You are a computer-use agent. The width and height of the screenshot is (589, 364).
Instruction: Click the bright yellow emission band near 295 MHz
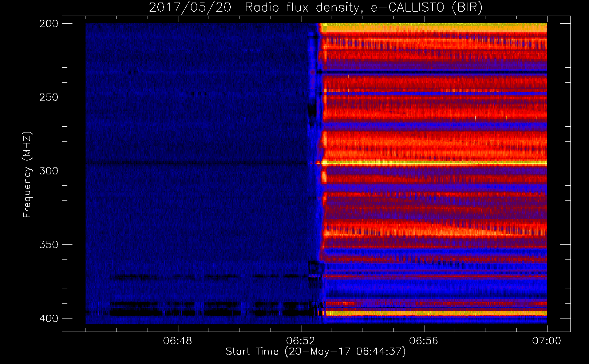click(435, 163)
